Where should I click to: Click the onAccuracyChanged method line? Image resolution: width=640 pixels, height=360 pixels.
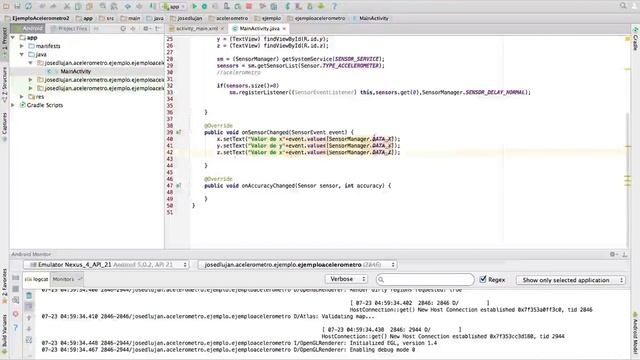298,186
